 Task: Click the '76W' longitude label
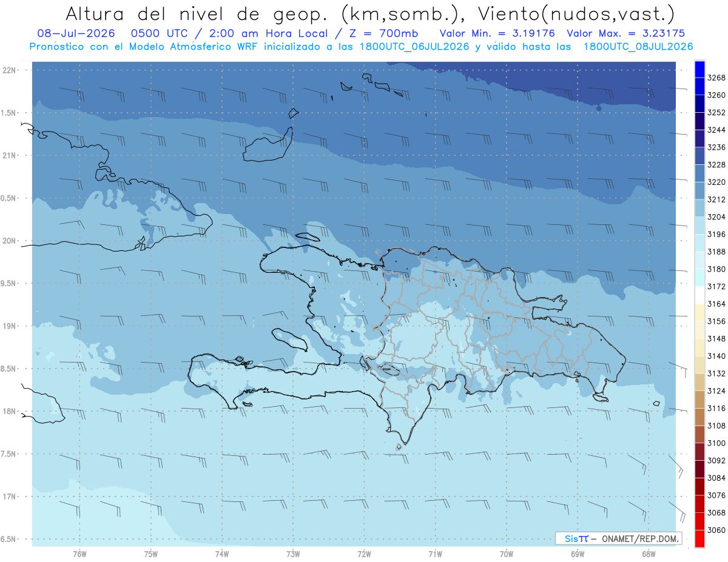(79, 554)
